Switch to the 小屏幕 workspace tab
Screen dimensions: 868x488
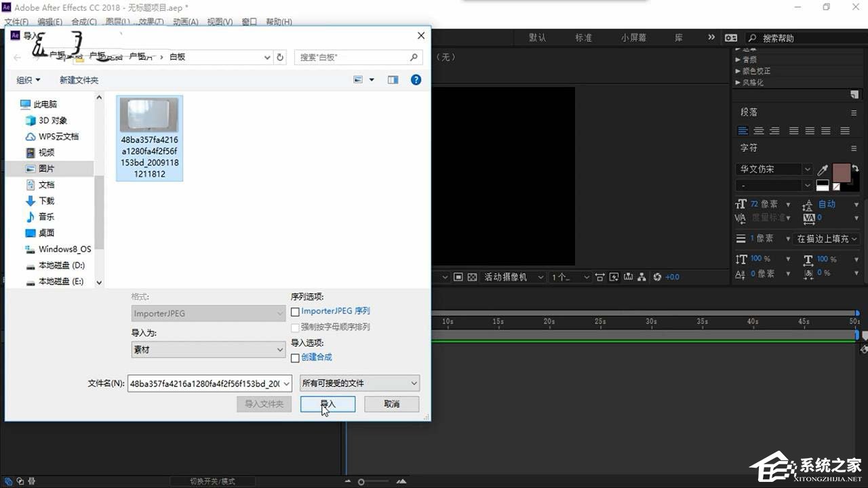[x=633, y=38]
